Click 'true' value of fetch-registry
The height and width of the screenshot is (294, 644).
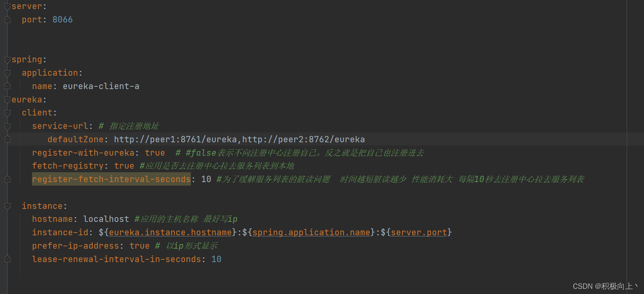click(124, 166)
